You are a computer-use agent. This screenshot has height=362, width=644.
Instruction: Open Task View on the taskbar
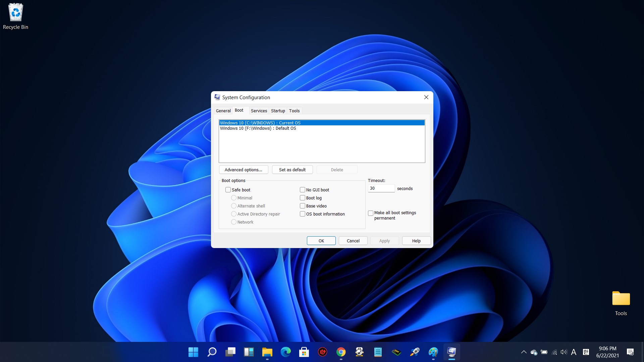tap(230, 352)
